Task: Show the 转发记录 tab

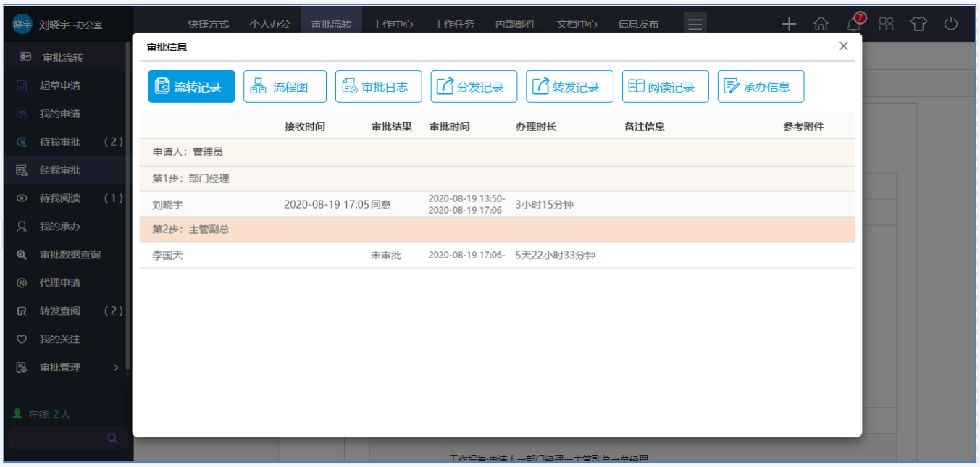Action: coord(569,87)
